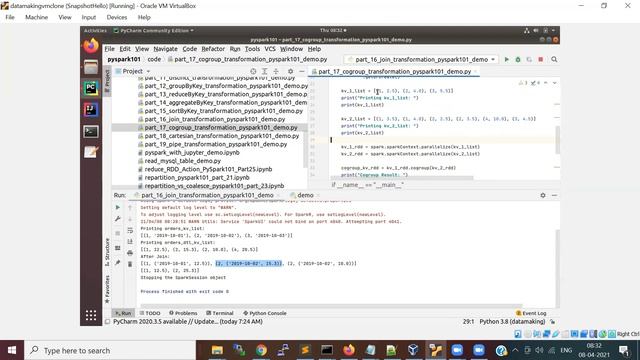Pin the Run tab with pin icon
This screenshot has height=360, width=640.
[x=118, y=262]
